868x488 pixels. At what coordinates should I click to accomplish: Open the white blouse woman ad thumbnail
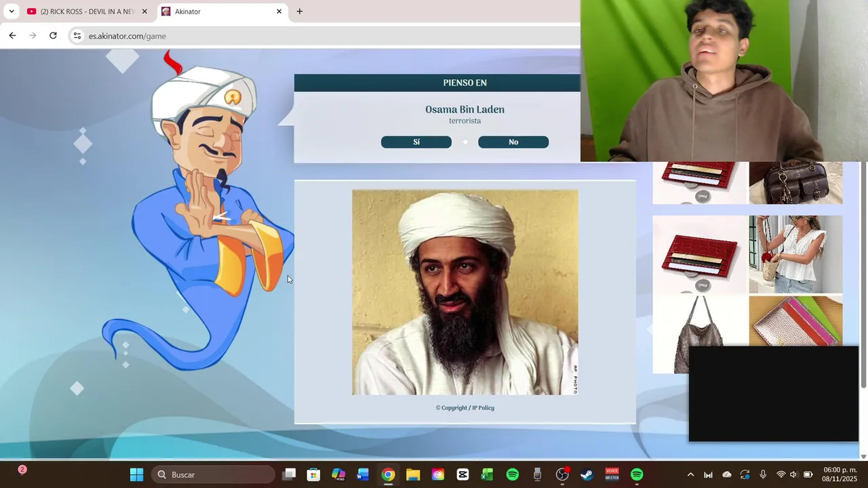[796, 254]
